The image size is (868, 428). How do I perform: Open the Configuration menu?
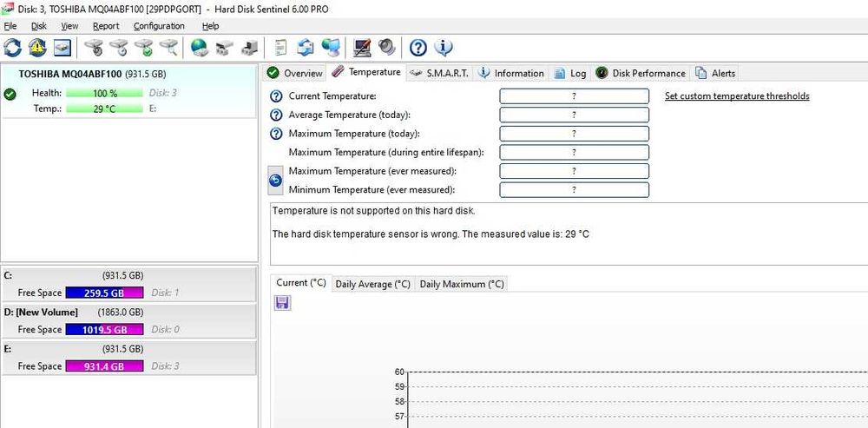pyautogui.click(x=159, y=26)
